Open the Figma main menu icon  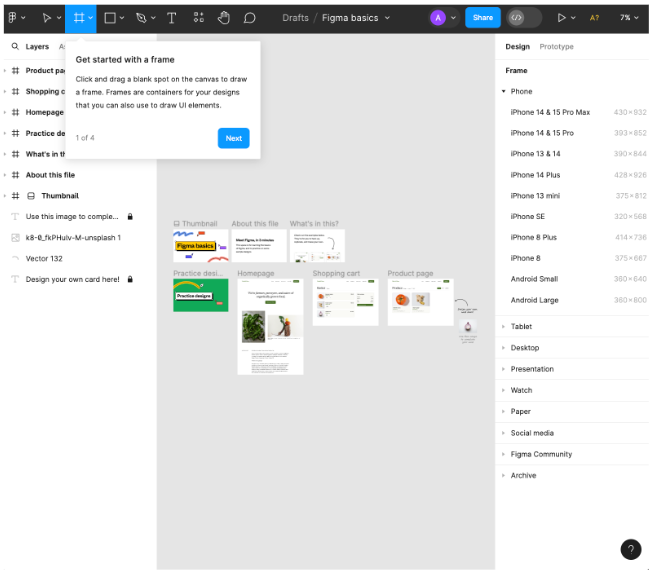click(13, 18)
